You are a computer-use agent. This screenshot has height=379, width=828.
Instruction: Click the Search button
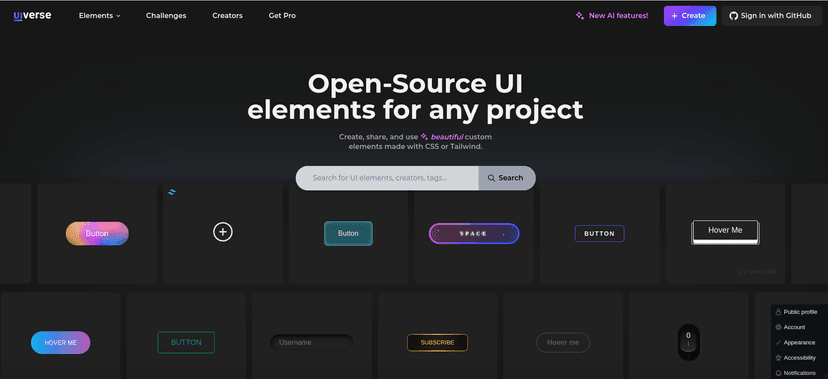(x=507, y=178)
